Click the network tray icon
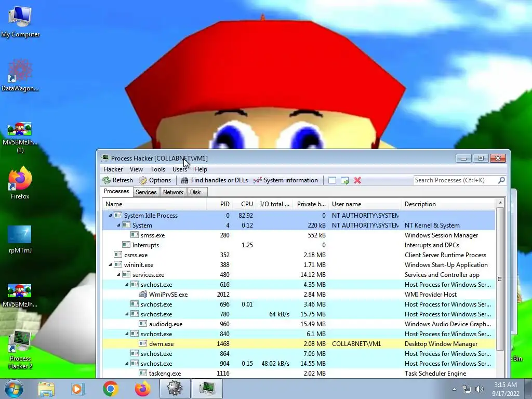This screenshot has height=399, width=532. (x=467, y=389)
